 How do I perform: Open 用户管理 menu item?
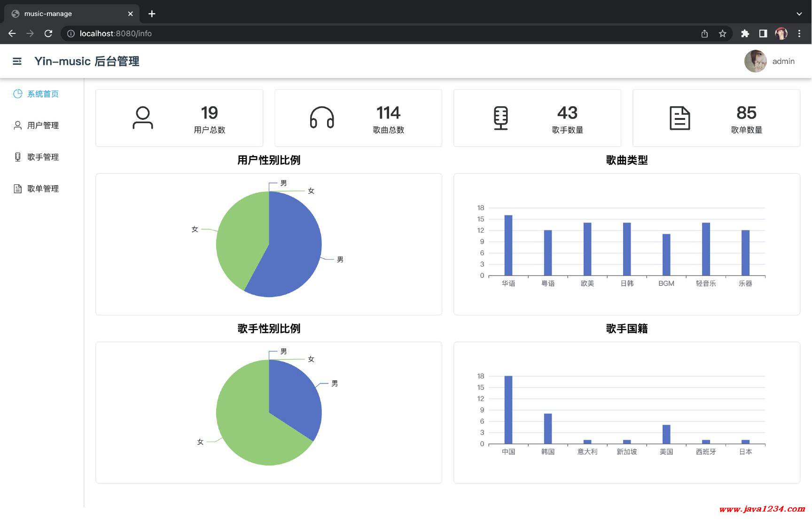click(43, 125)
